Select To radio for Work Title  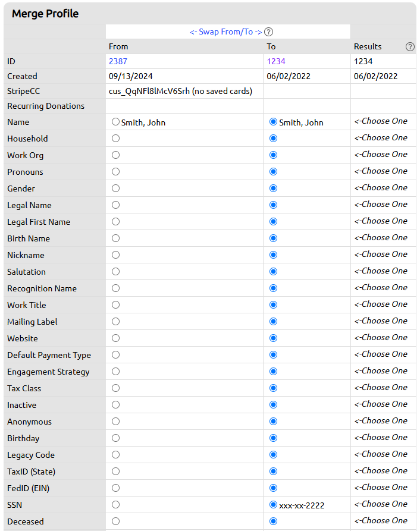(x=273, y=305)
